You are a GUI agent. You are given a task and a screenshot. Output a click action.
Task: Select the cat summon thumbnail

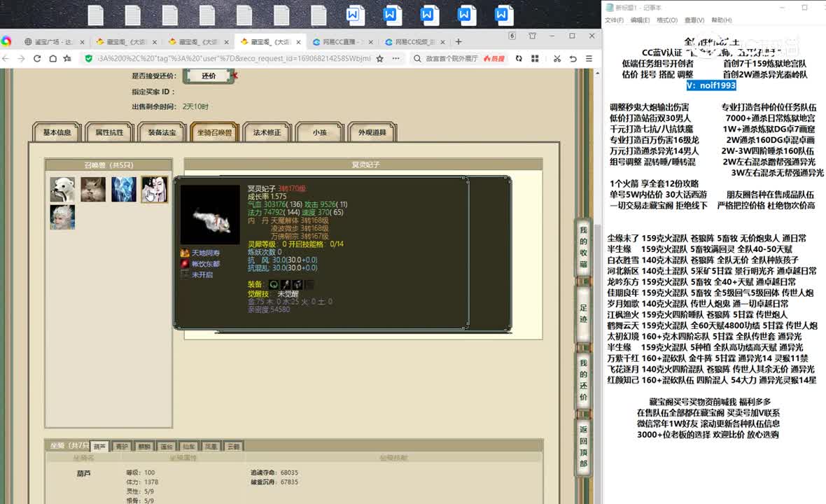tap(93, 189)
